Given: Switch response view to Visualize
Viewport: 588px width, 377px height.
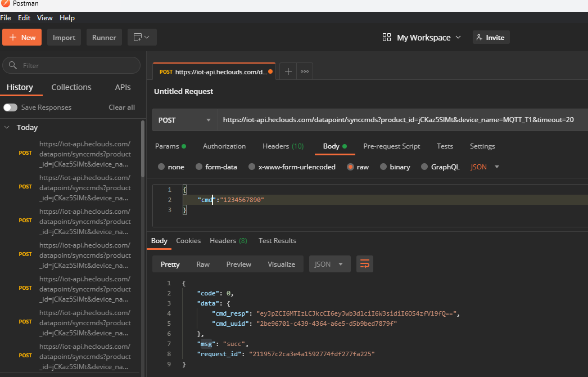Looking at the screenshot, I should click(281, 264).
